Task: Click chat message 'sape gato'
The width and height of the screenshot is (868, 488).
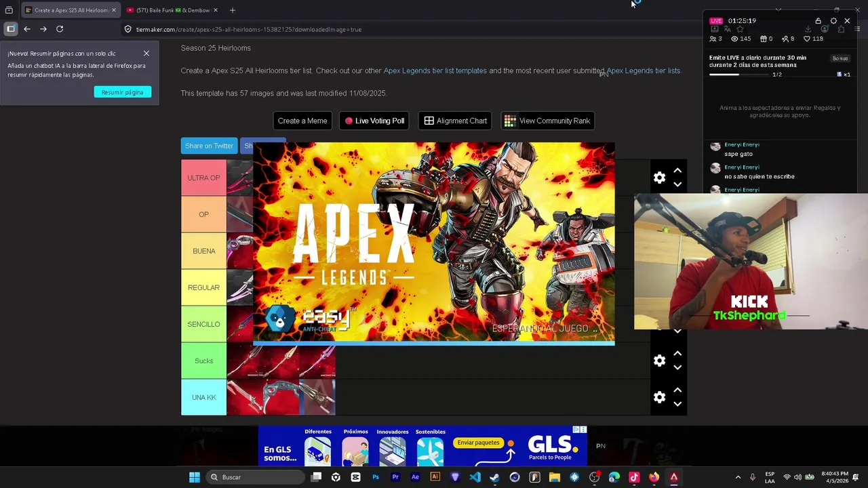Action: click(x=738, y=154)
